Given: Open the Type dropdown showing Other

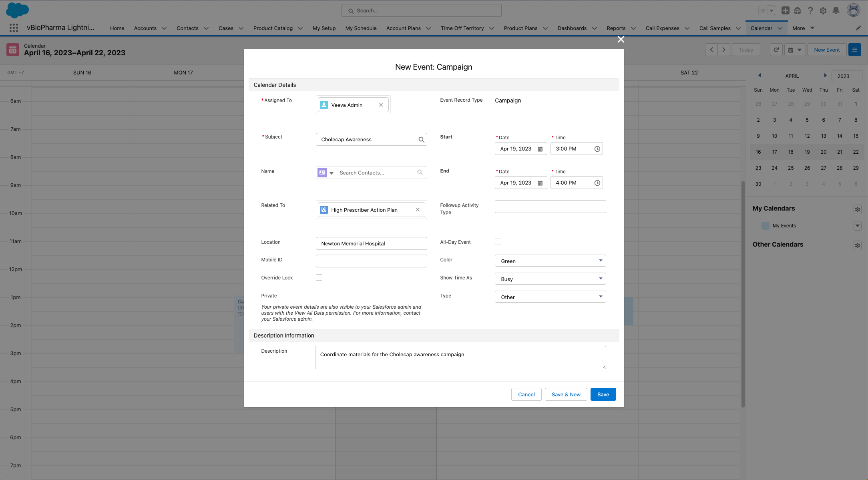Looking at the screenshot, I should click(x=550, y=297).
